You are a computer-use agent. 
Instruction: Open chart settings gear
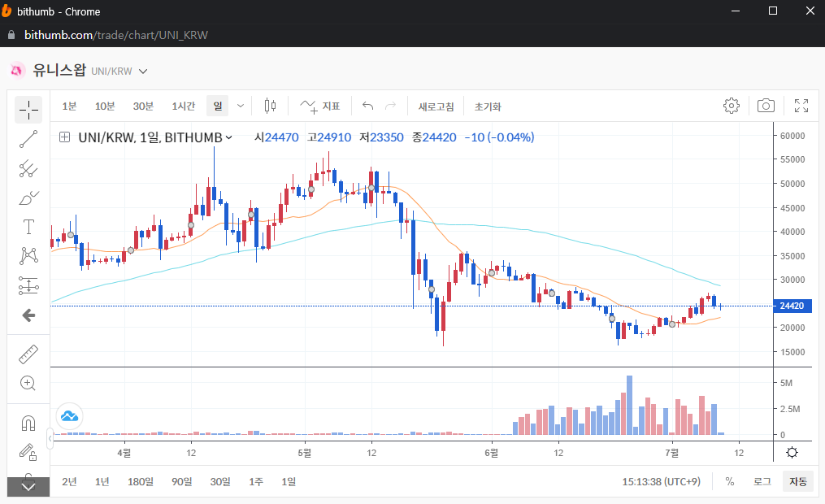pyautogui.click(x=732, y=106)
